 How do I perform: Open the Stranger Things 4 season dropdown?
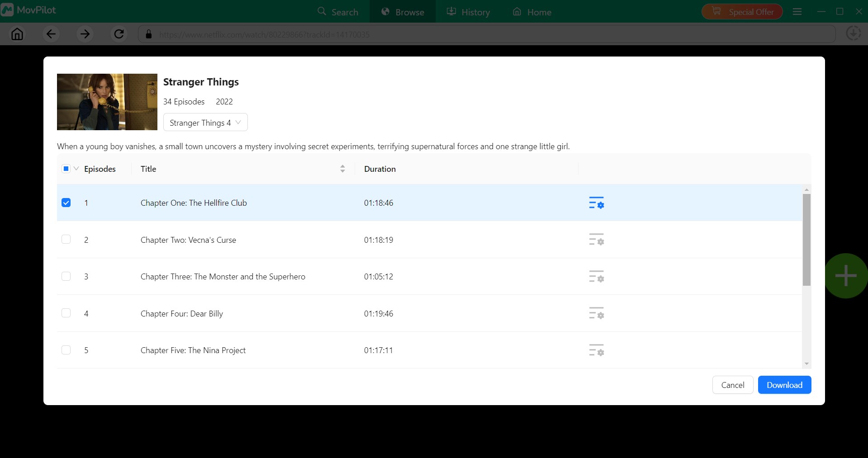(205, 122)
